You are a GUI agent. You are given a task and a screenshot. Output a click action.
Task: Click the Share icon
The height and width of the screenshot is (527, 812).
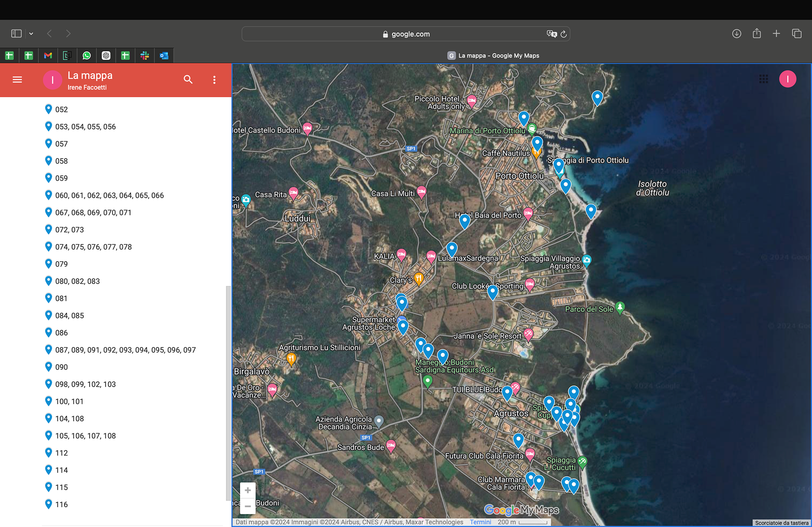[757, 33]
